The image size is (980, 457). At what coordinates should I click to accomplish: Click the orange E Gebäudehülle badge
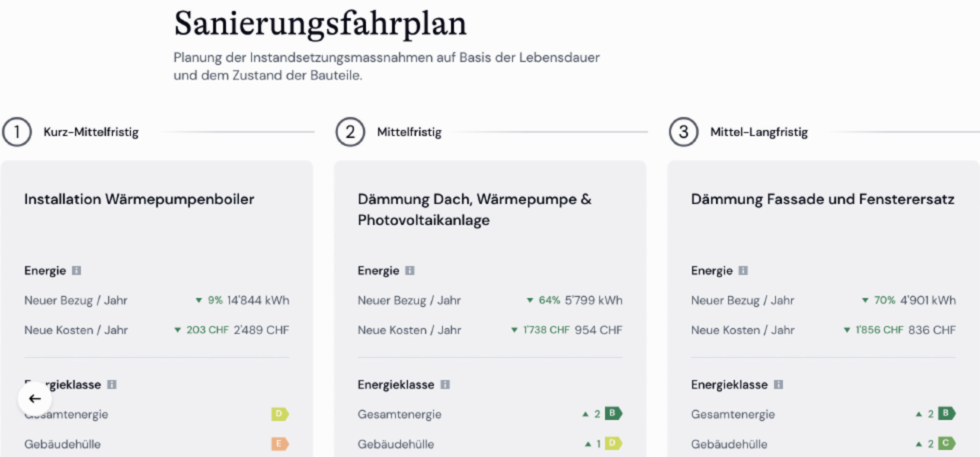(x=280, y=444)
